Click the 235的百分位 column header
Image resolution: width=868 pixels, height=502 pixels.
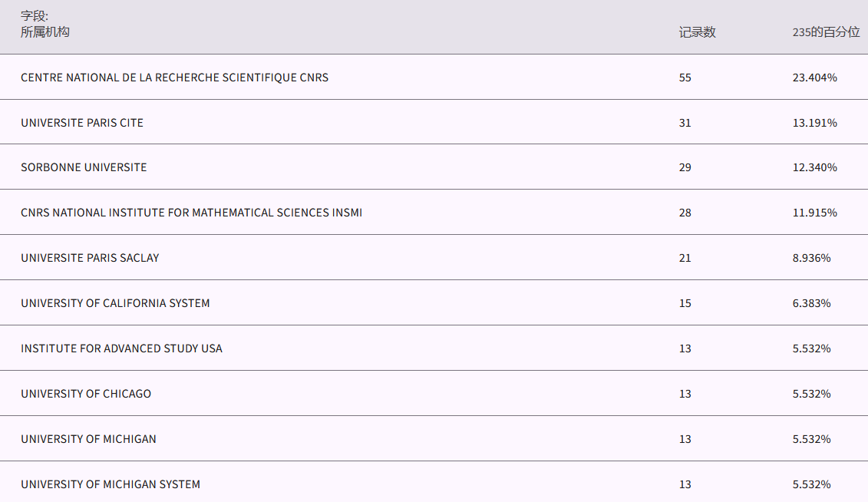[826, 32]
